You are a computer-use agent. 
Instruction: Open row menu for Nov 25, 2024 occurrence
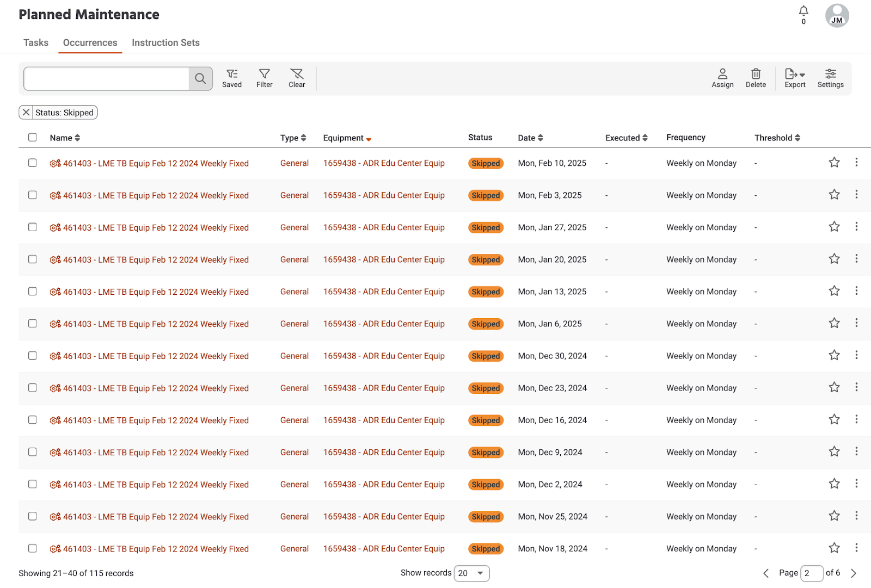click(x=856, y=515)
